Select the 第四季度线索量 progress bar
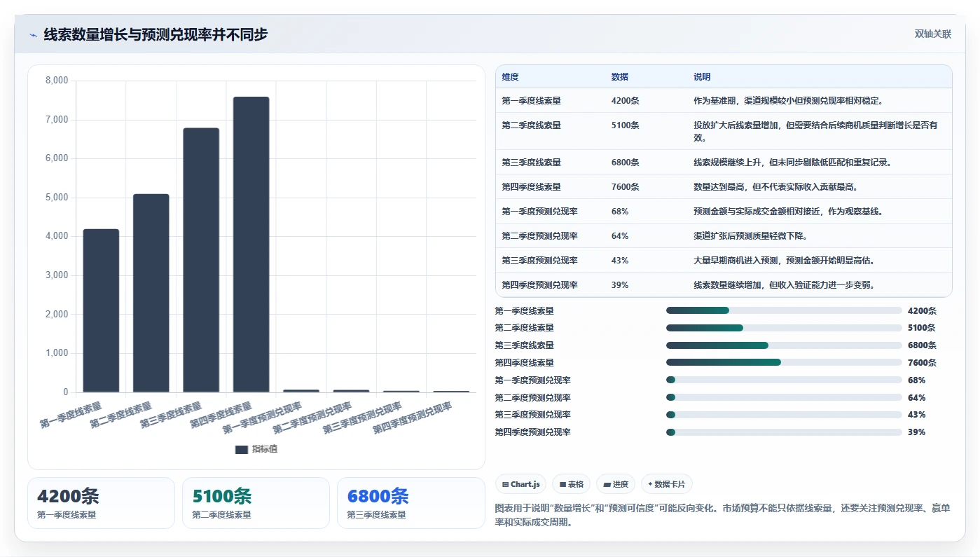This screenshot has height=557, width=980. point(784,362)
